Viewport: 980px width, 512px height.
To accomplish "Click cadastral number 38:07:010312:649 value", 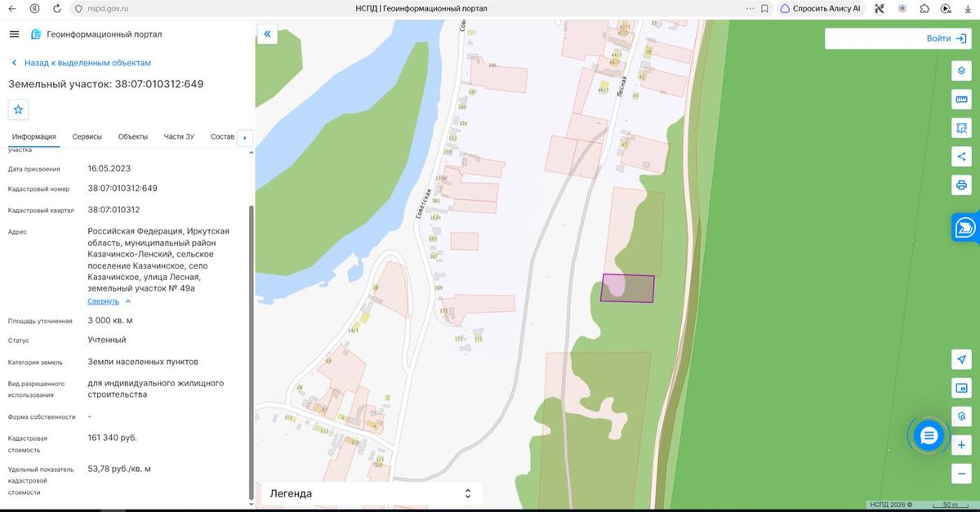I will point(122,188).
